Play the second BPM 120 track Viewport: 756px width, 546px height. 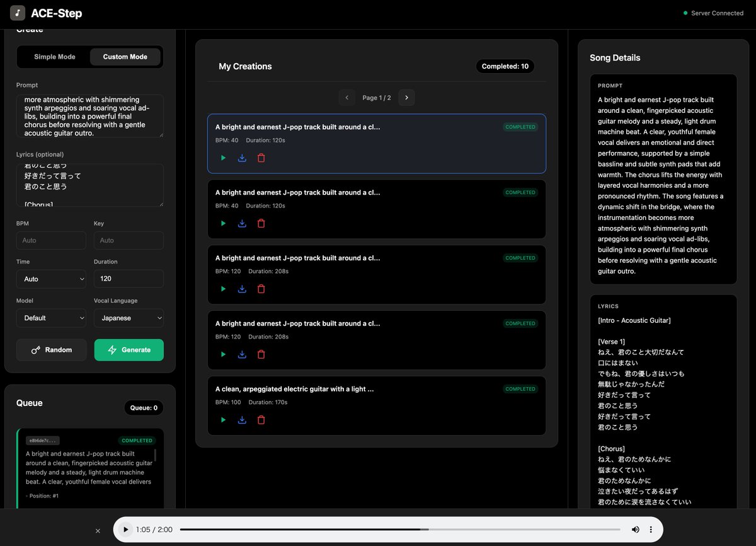pos(223,354)
